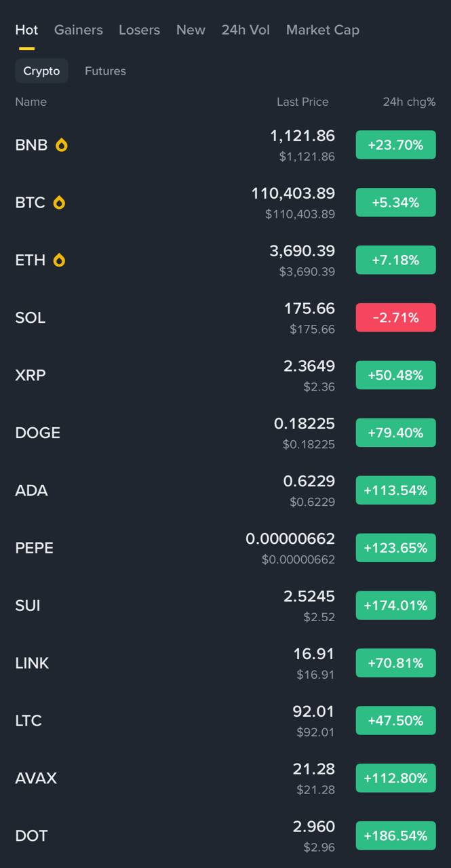Select the Crypto filter pill
The width and height of the screenshot is (451, 868).
pos(41,71)
